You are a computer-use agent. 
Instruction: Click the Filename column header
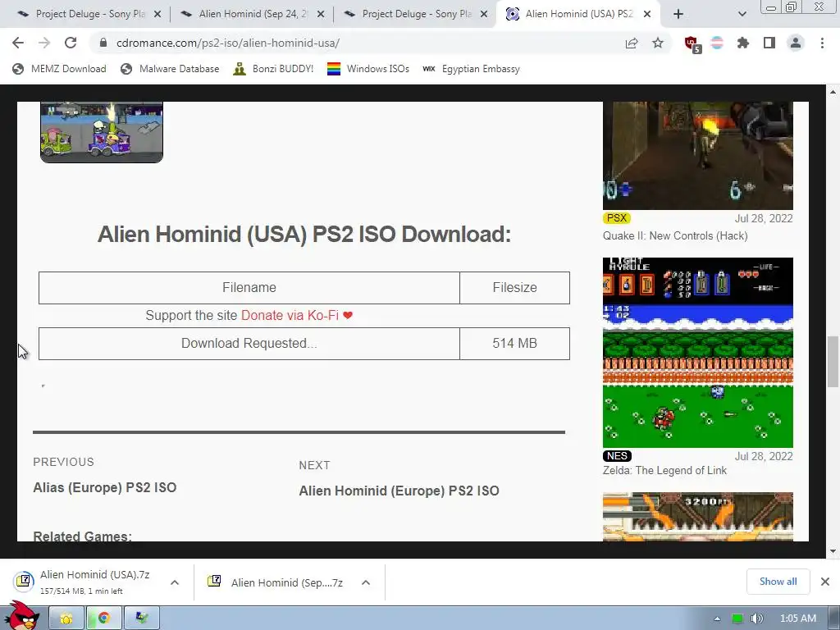point(249,288)
